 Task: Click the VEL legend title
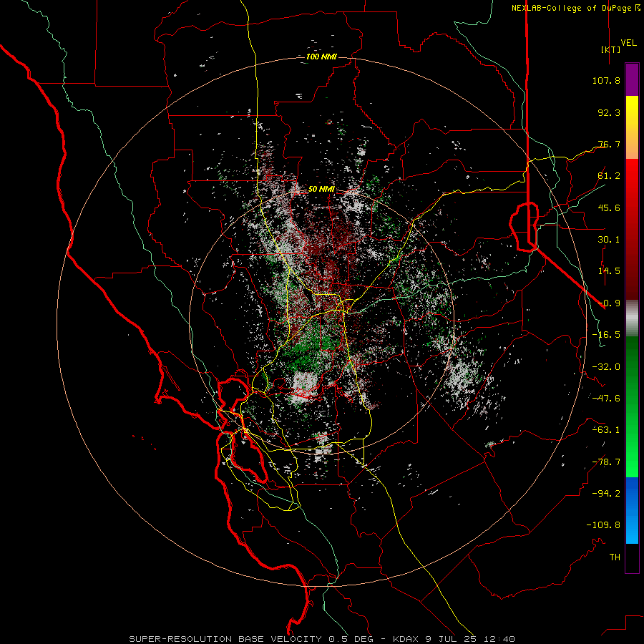(628, 43)
